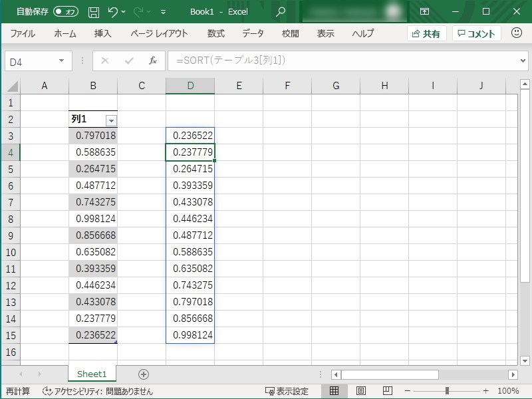Click the Name Box showing D4
Screen dimensions: 532x399
coord(31,61)
